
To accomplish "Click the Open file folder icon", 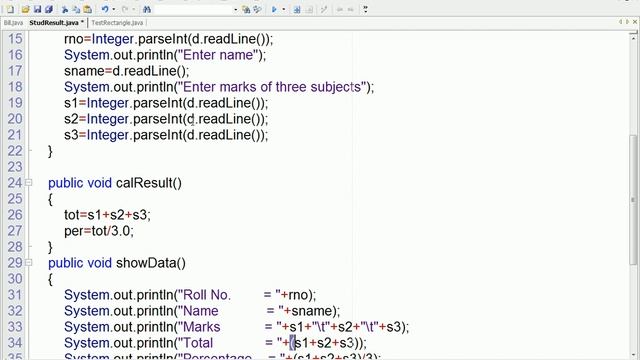I will tap(25, 9).
